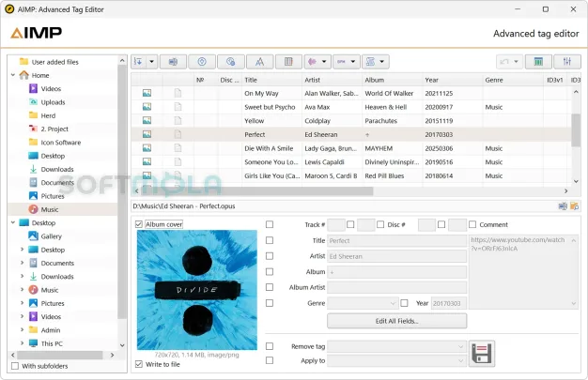This screenshot has width=588, height=380.
Task: Click the ID3v1 column header
Action: point(554,80)
